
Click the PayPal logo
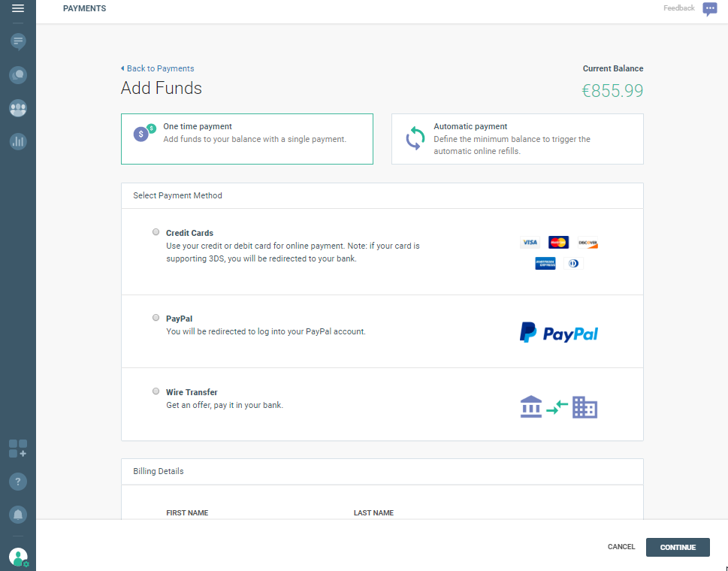pyautogui.click(x=558, y=332)
